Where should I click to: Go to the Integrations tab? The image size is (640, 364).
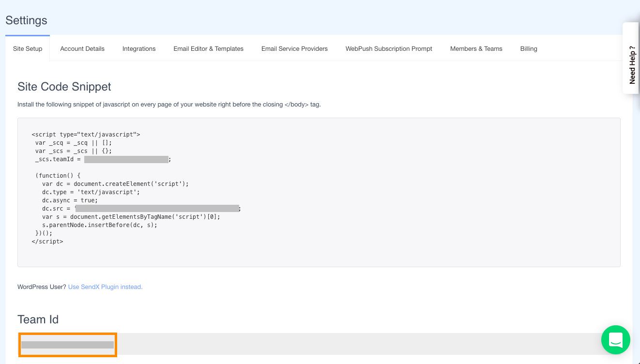pyautogui.click(x=139, y=48)
